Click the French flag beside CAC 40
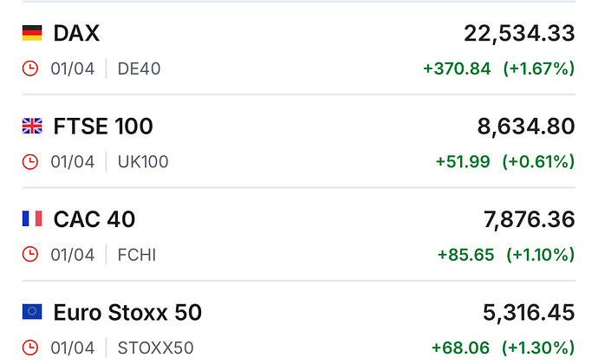598x364 pixels. [32, 219]
